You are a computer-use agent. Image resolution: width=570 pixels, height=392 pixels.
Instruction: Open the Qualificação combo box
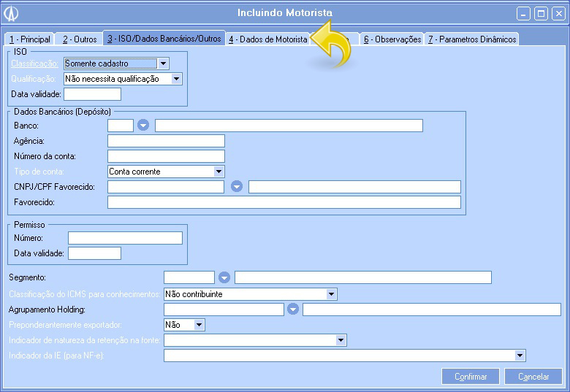tap(176, 79)
